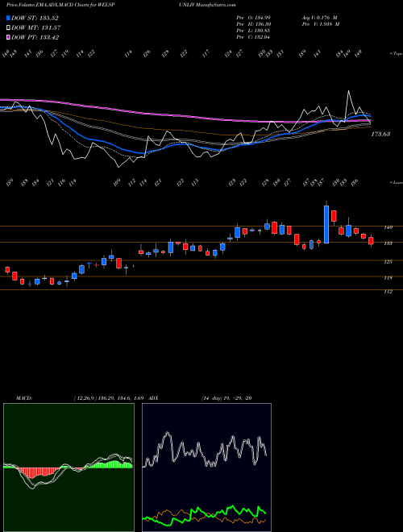Viewport: 403px width, 532px height.
Task: Click the 'Pre L: 130.85' value
Action: (253, 31)
